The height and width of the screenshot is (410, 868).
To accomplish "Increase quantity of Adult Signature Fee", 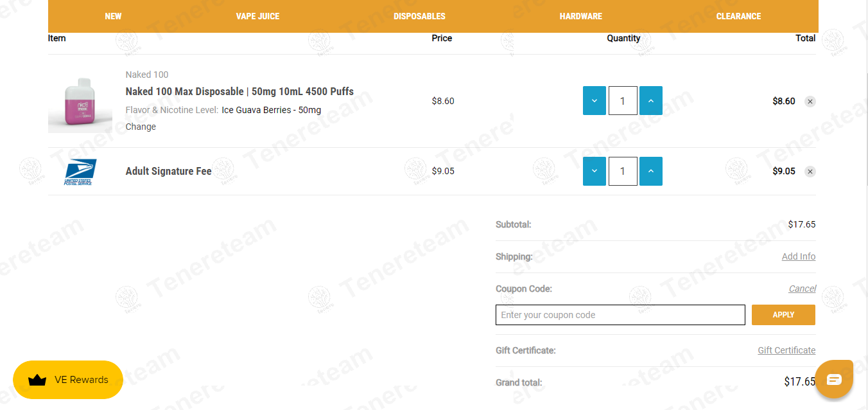I will tap(651, 171).
